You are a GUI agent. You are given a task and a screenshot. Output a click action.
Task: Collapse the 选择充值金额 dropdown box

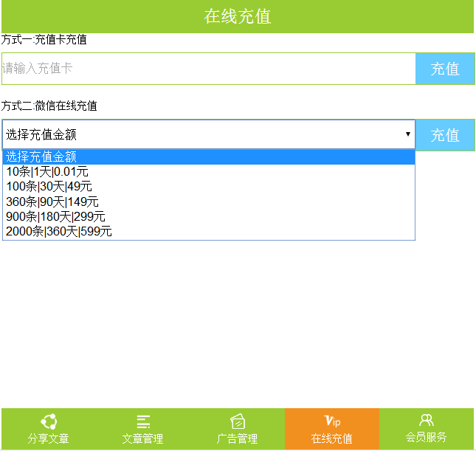click(x=209, y=134)
